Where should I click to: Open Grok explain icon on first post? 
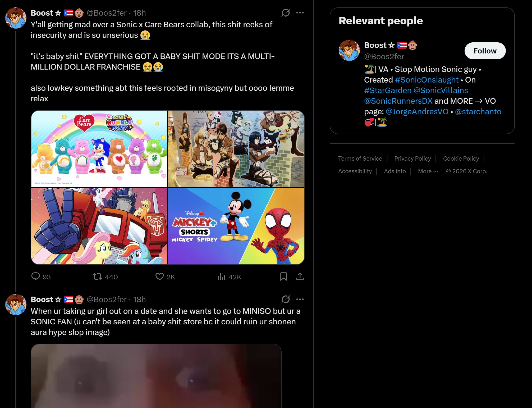tap(286, 13)
